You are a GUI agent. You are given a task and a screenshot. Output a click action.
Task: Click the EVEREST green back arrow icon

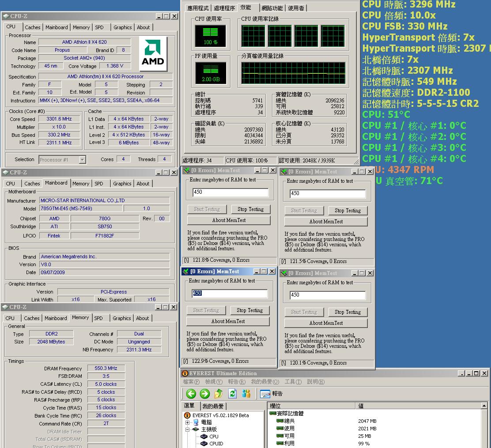pos(191,394)
